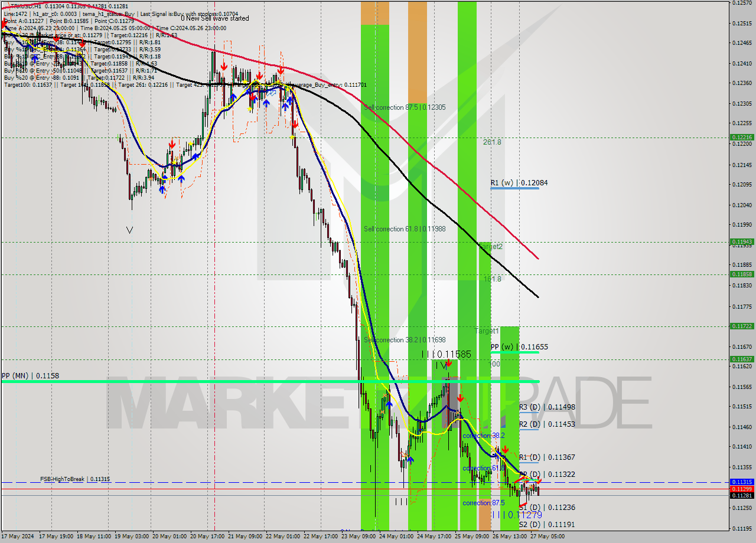Screen dimensions: 756x543
Task: Click the 161.8 Fibonacci level label
Action: click(x=492, y=279)
